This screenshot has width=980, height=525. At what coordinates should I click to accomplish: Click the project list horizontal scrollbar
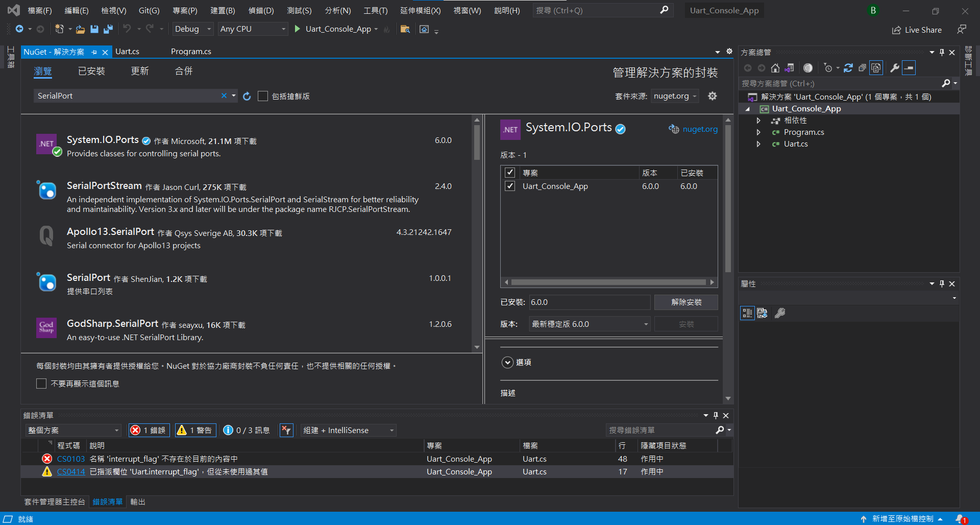[x=608, y=282]
